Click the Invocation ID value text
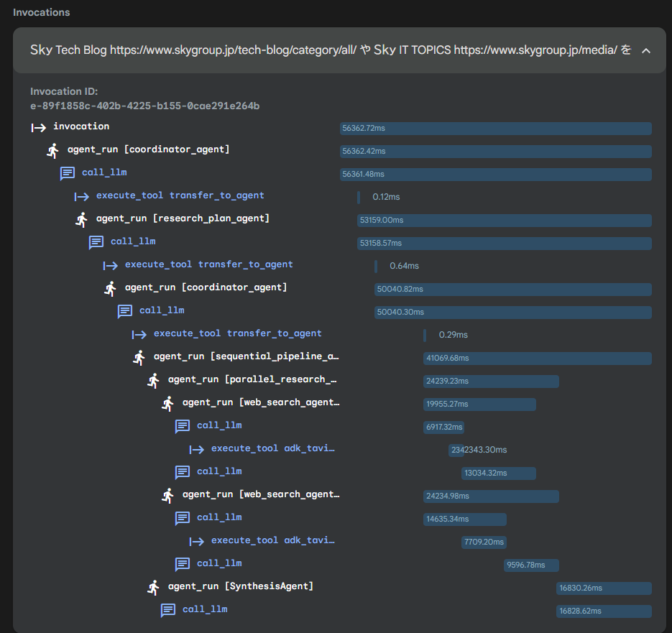 coord(144,106)
